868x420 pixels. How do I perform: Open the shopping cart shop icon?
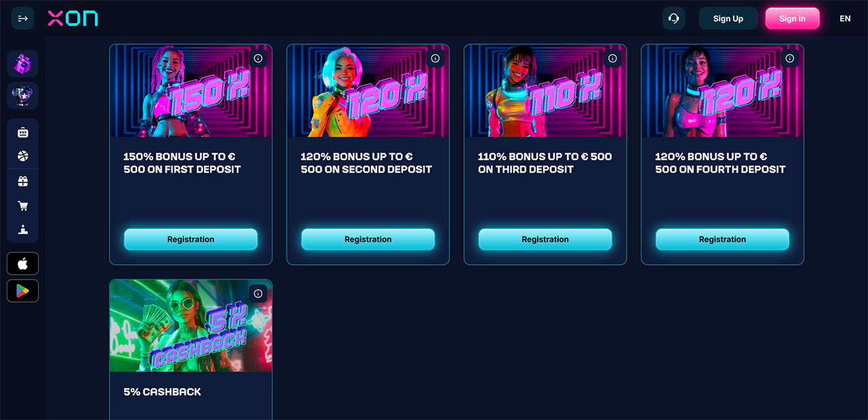click(x=22, y=206)
